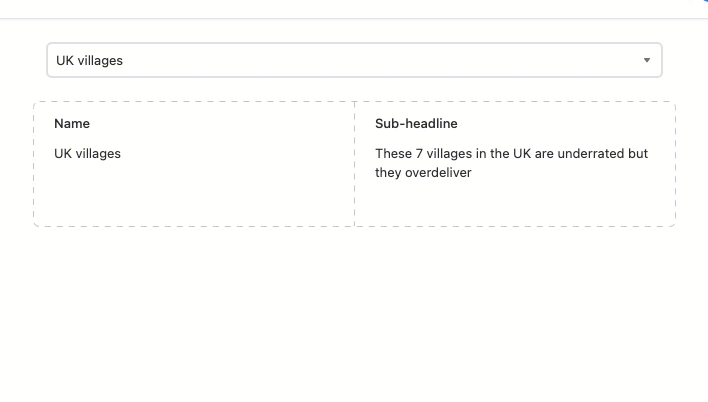The image size is (708, 402).
Task: Click the word 'they' on the second line
Action: (388, 173)
